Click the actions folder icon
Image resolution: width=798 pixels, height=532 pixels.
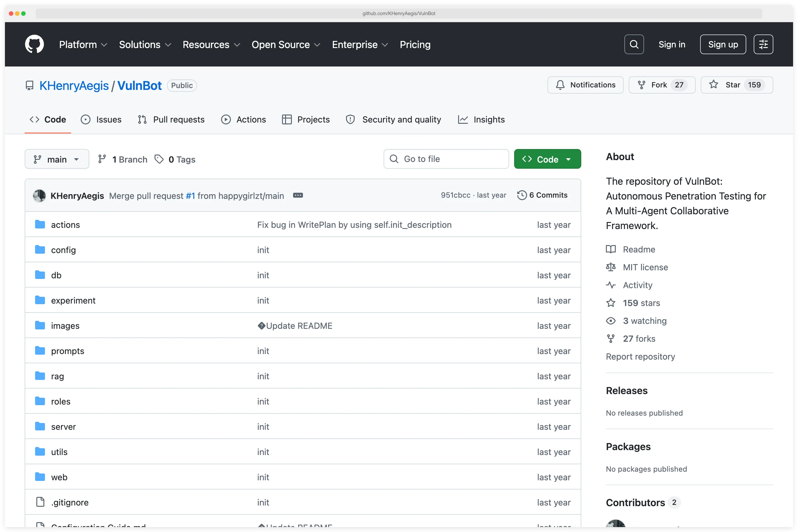point(40,224)
